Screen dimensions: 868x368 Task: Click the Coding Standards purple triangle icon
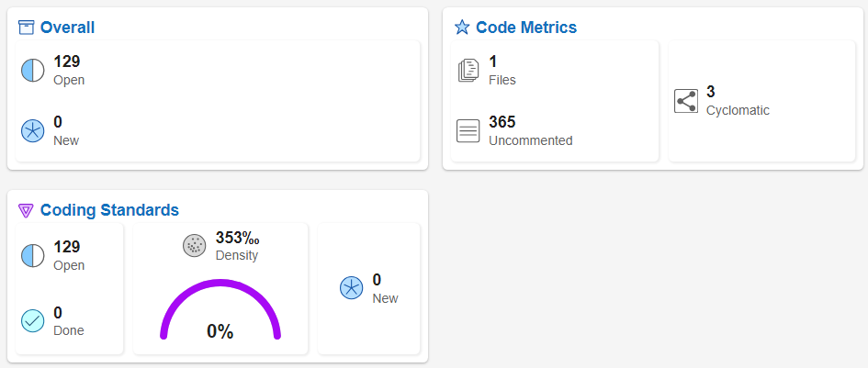point(26,210)
